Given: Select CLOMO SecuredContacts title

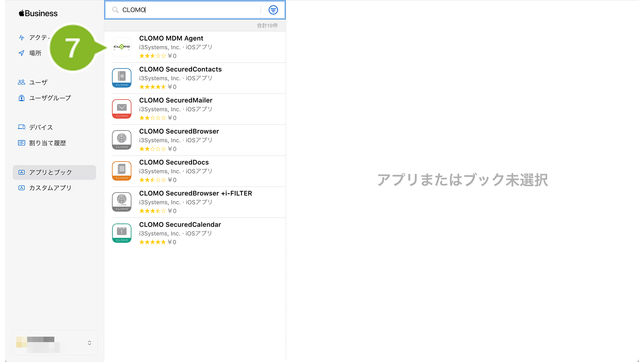Looking at the screenshot, I should (x=180, y=69).
